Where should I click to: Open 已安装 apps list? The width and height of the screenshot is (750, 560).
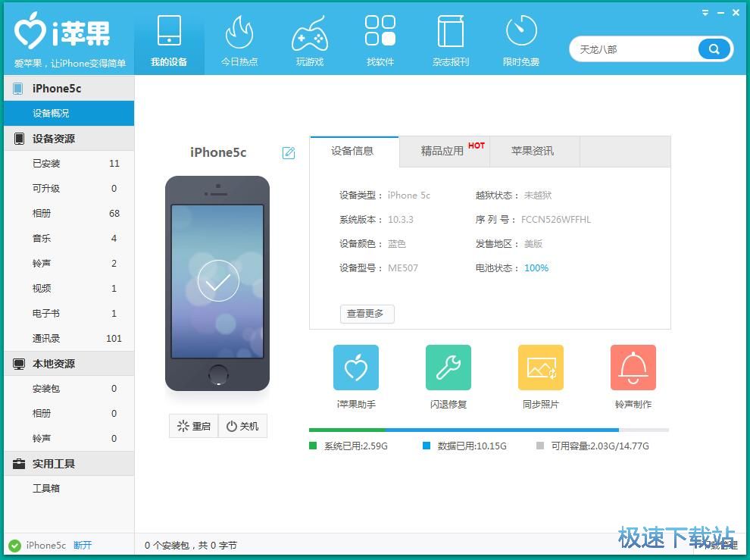click(69, 164)
